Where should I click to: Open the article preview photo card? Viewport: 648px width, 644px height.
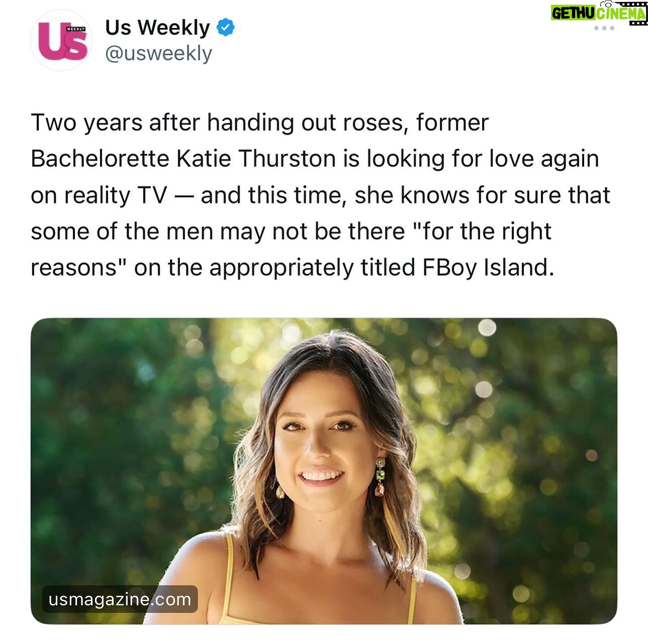324,471
